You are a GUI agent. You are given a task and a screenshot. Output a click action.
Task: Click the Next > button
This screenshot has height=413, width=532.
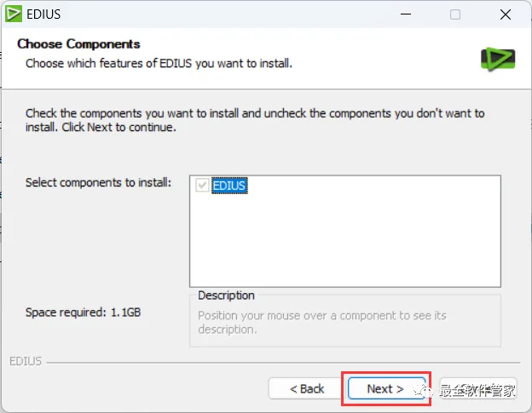pos(386,388)
